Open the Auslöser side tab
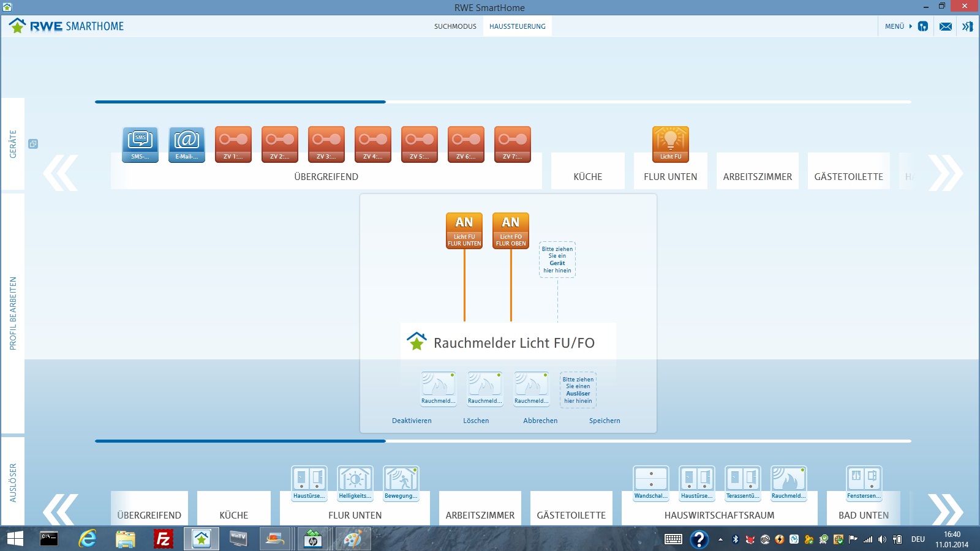Image resolution: width=980 pixels, height=551 pixels. click(13, 482)
